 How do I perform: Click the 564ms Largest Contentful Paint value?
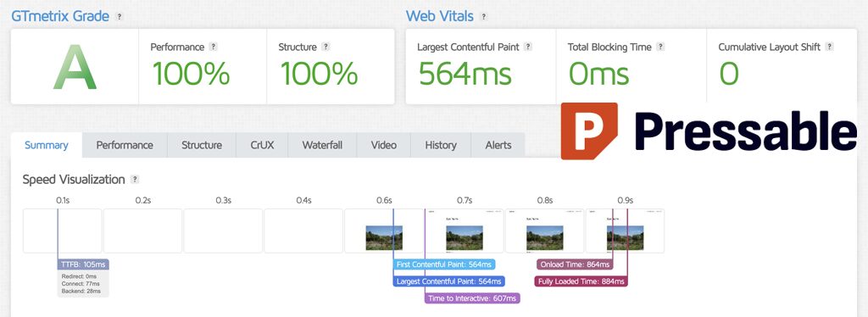[x=465, y=74]
